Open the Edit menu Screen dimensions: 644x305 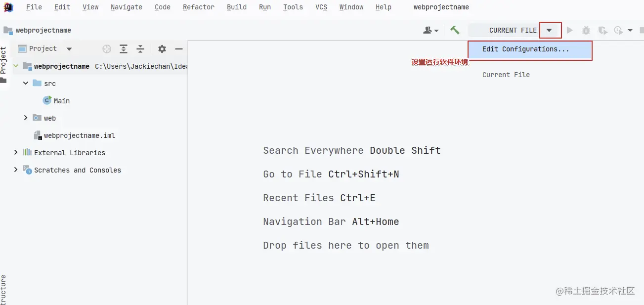click(x=62, y=7)
